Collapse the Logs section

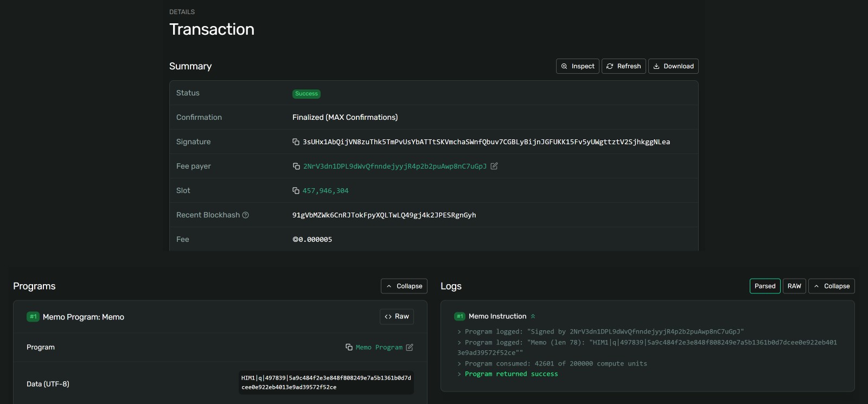832,286
